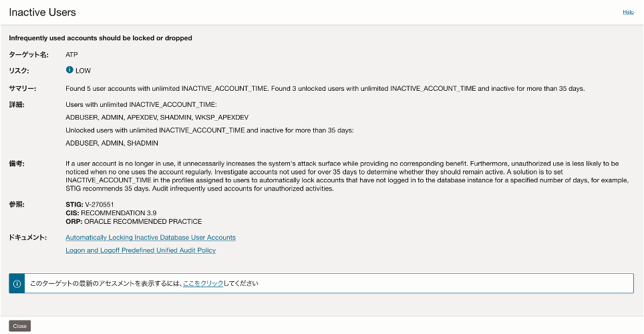Click the LOW risk level text
Viewport: 644px width, 334px height.
[83, 70]
